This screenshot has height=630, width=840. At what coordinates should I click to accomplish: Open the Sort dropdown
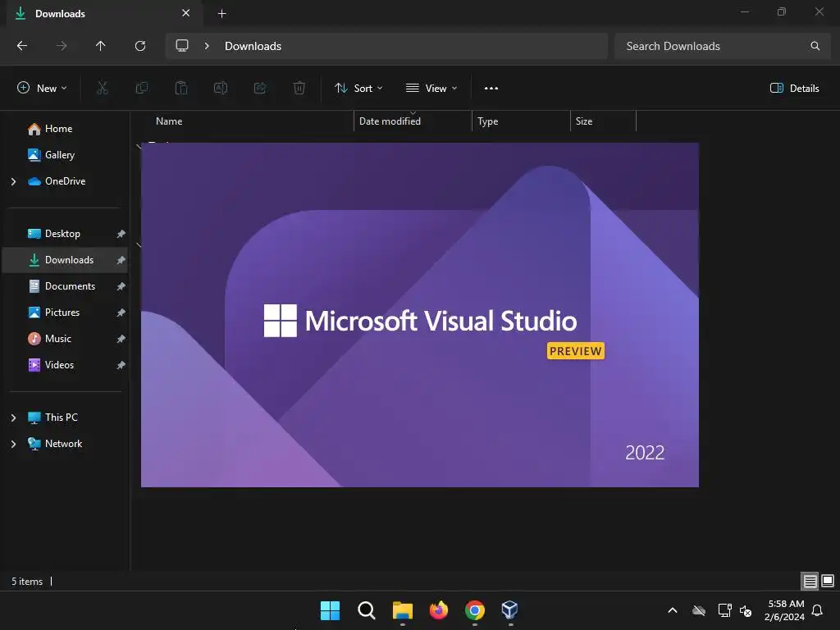pos(358,88)
